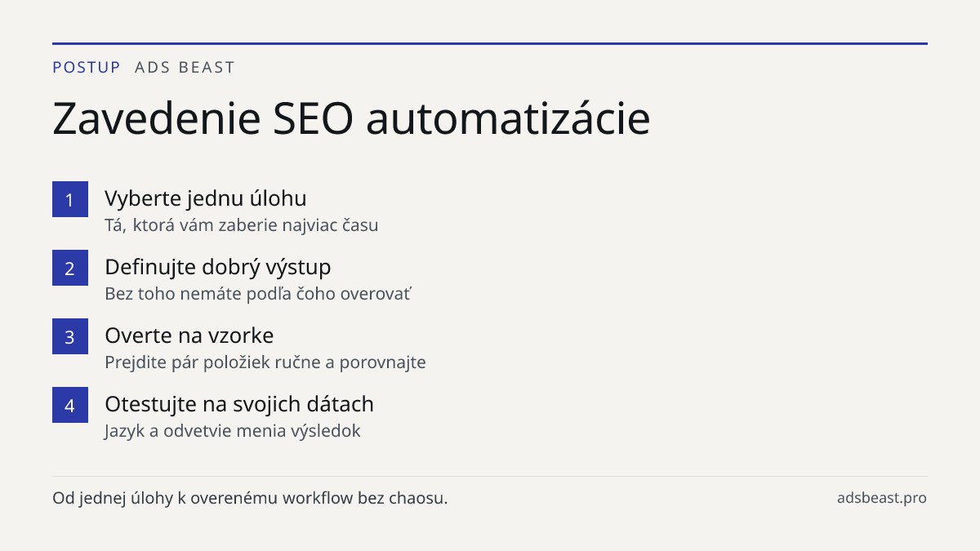Click 'Otestujte na svojich dátach' title
The image size is (980, 551).
point(239,404)
